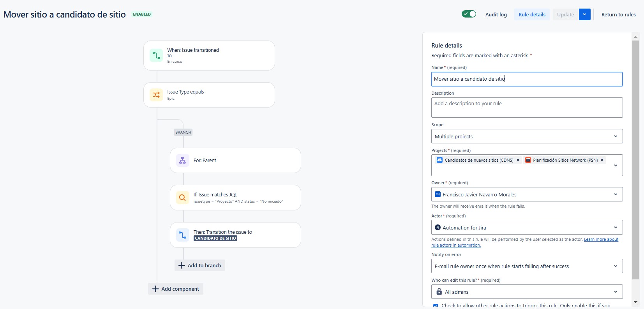Click the scroll down arrow of details panel
The height and width of the screenshot is (309, 644).
[x=635, y=302]
